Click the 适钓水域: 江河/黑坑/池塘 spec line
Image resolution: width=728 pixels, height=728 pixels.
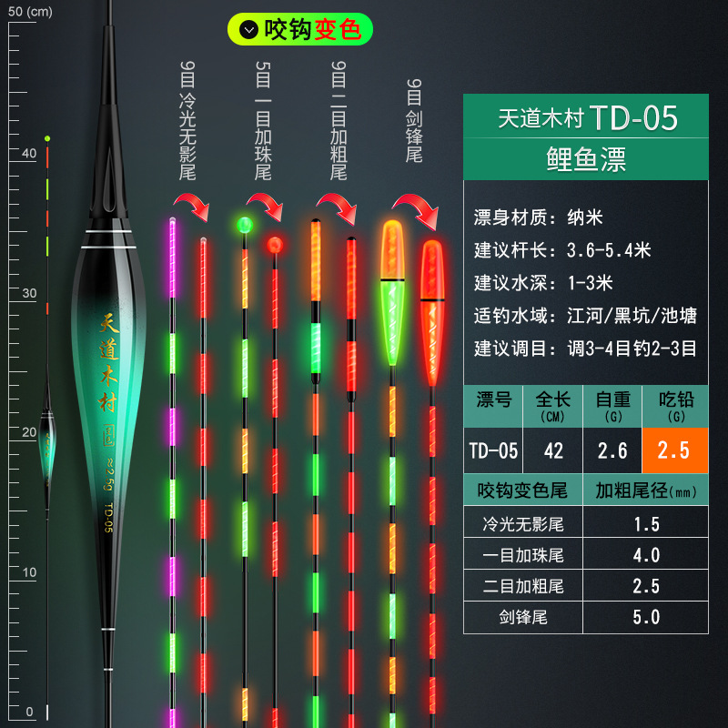tap(585, 316)
